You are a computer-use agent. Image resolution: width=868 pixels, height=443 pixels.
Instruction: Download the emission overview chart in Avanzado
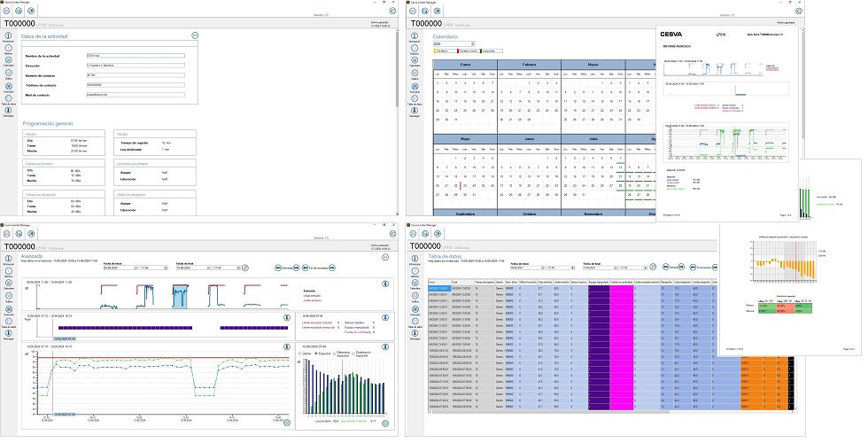tap(386, 284)
